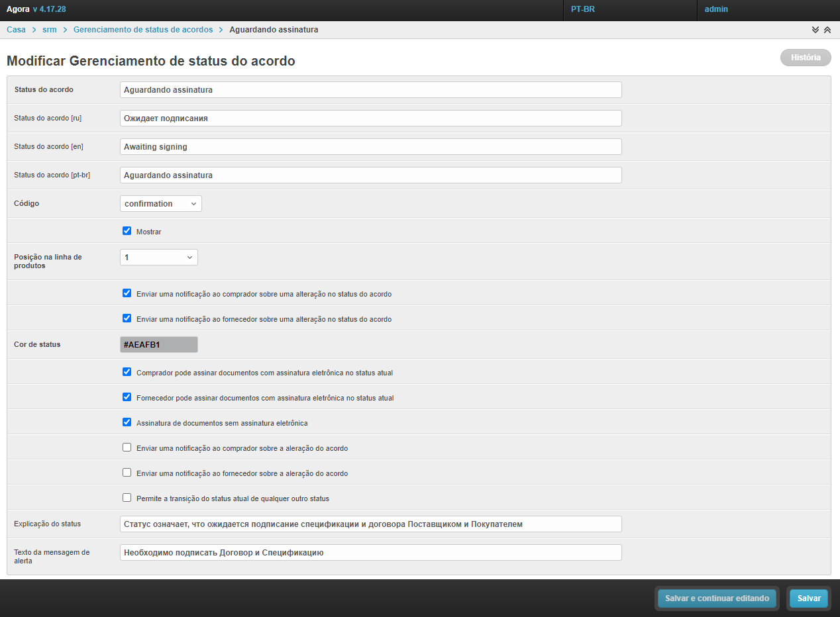Open the PT-BR language menu
This screenshot has width=840, height=617.
point(583,9)
